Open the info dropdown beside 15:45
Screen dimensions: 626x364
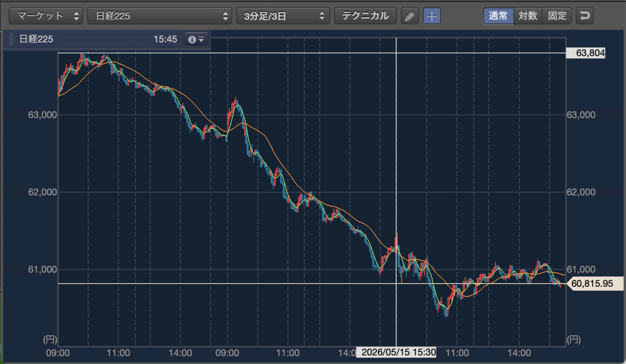(x=196, y=39)
